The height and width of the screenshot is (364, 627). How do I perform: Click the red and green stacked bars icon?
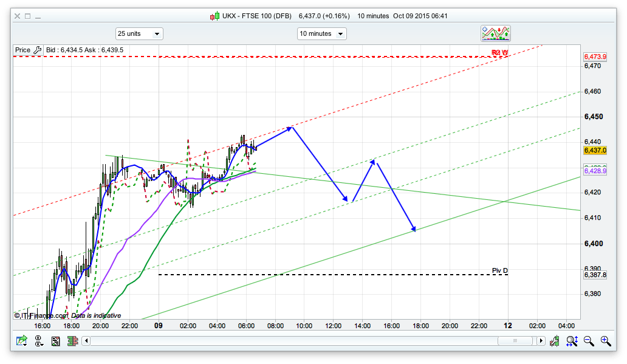pos(72,341)
